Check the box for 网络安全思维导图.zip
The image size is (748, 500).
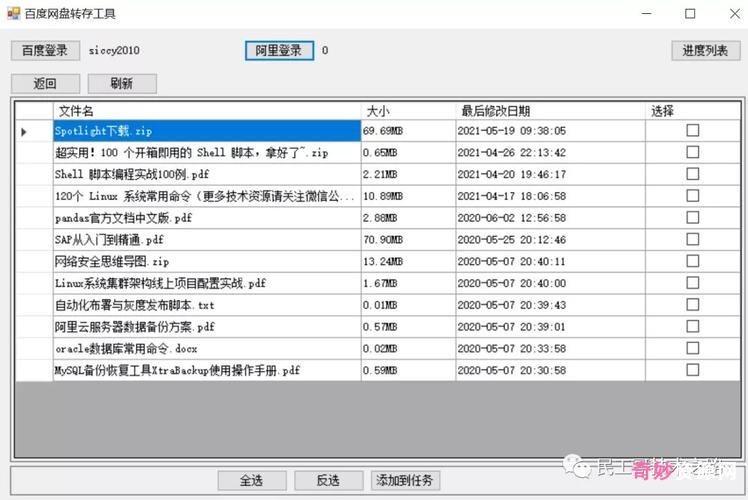(x=693, y=261)
